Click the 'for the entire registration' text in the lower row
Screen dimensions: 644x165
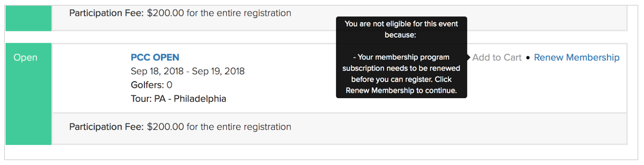click(238, 127)
